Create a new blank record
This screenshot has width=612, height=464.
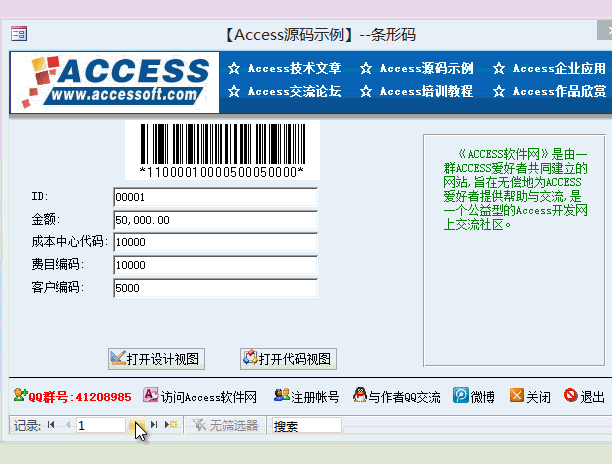point(171,425)
